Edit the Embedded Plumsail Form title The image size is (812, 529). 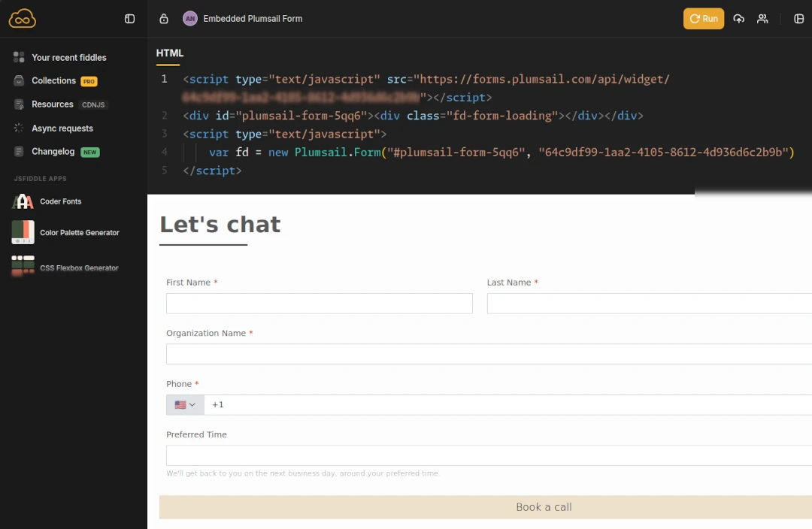coord(253,19)
